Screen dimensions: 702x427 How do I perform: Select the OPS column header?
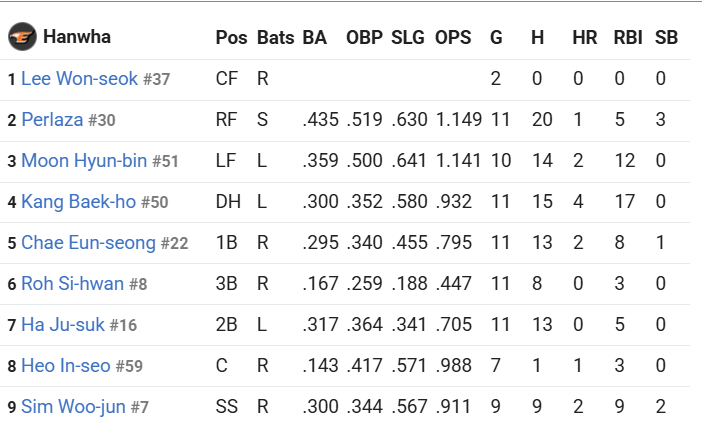coord(453,38)
